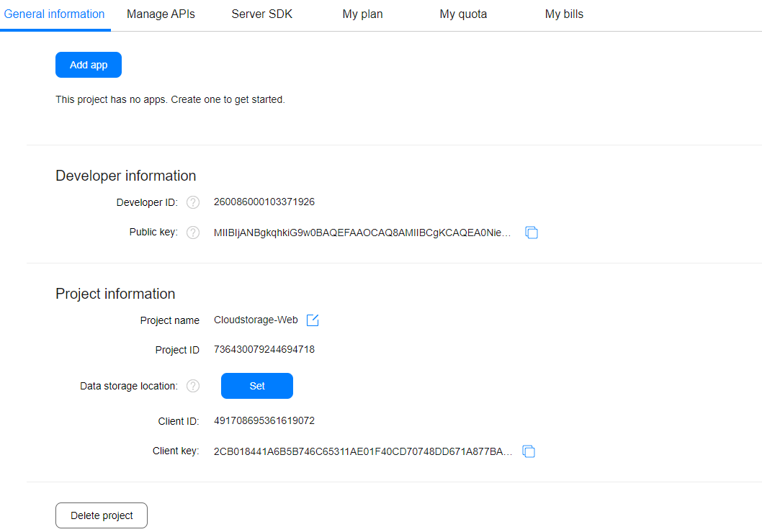Open the My bills tab
The height and width of the screenshot is (532, 762).
point(564,14)
